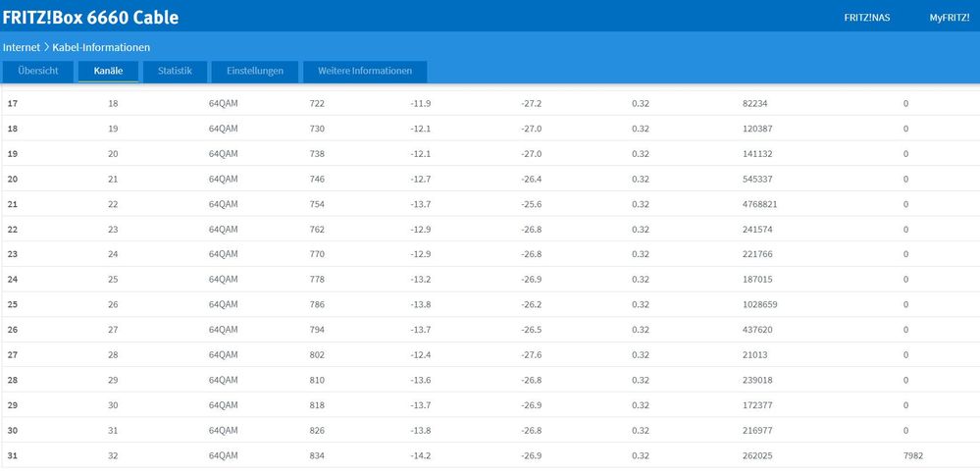Click MSE value -27.2
Image resolution: width=980 pixels, height=475 pixels.
[x=532, y=104]
